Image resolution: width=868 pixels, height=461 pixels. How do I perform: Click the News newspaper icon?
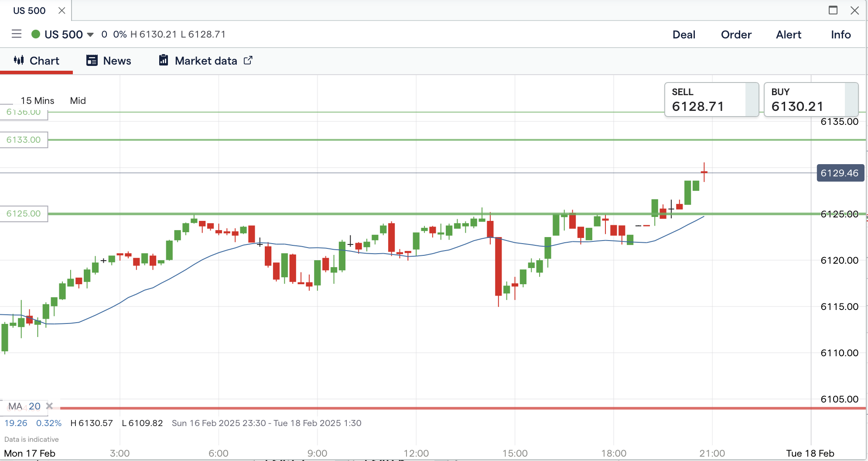point(92,61)
